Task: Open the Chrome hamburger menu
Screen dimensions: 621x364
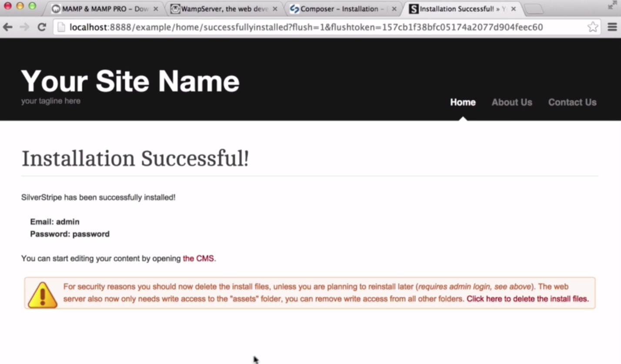Action: coord(612,27)
